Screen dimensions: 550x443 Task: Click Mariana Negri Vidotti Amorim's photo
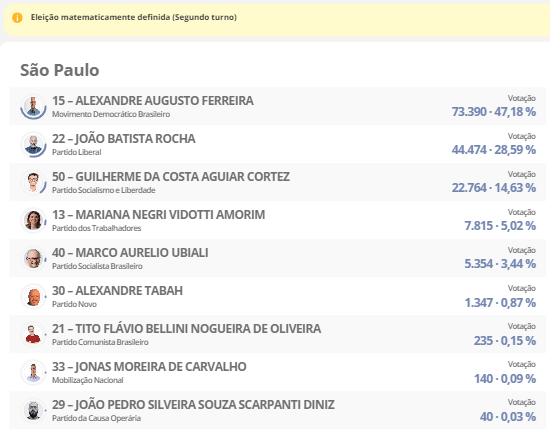click(x=33, y=220)
